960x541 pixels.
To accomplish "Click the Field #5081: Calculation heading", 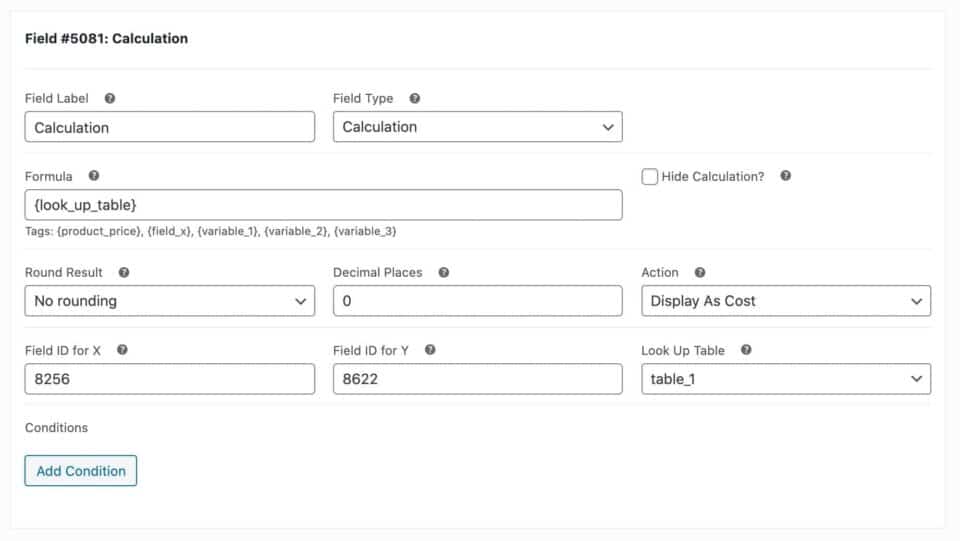I will pos(107,39).
